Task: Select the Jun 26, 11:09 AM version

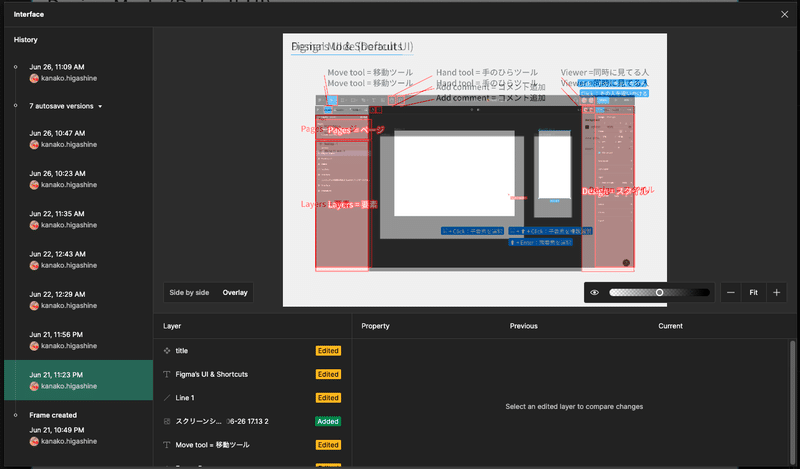Action: [x=79, y=72]
